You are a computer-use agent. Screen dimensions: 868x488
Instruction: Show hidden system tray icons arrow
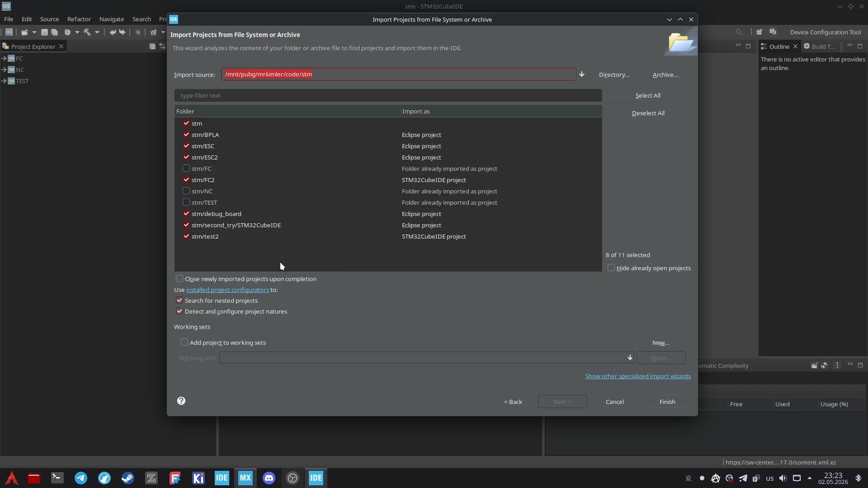tap(809, 478)
